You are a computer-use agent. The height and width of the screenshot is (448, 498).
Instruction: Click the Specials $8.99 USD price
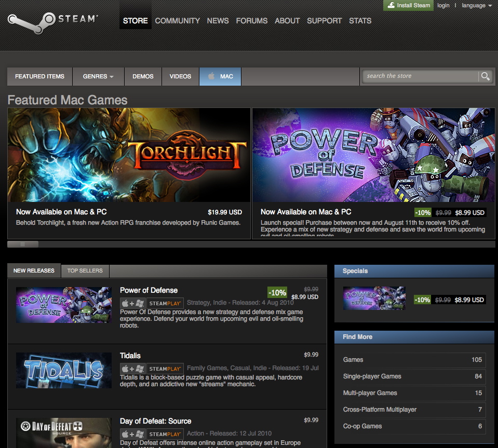tap(469, 300)
